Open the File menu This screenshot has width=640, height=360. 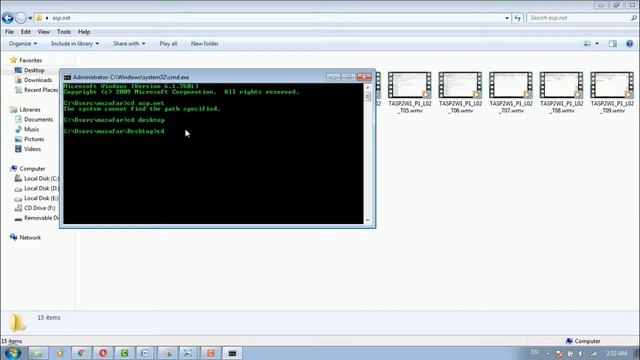point(9,32)
